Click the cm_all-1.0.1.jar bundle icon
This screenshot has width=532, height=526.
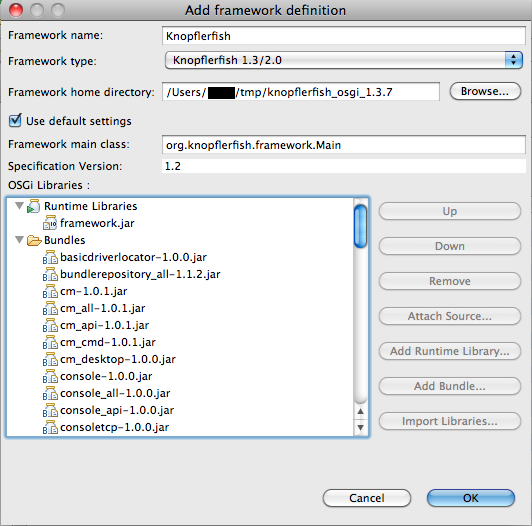coord(50,308)
